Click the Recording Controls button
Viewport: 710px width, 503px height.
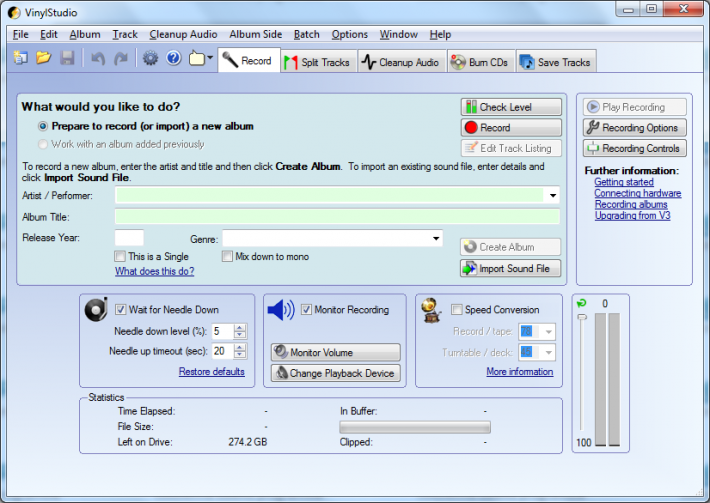[634, 148]
